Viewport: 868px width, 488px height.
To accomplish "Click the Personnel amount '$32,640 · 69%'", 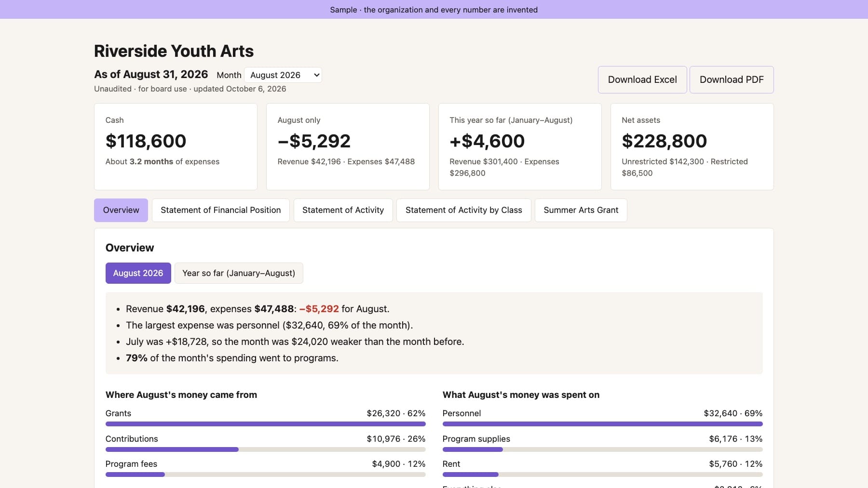I will click(733, 413).
